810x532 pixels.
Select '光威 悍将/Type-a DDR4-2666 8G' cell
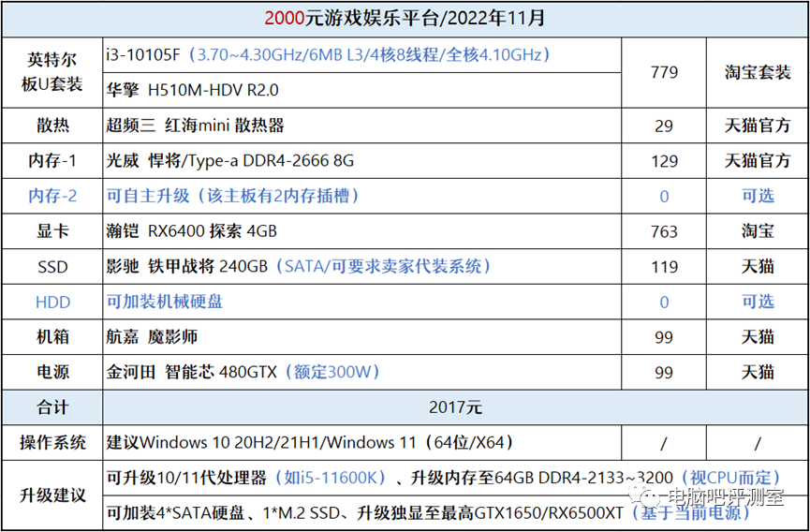[361, 161]
